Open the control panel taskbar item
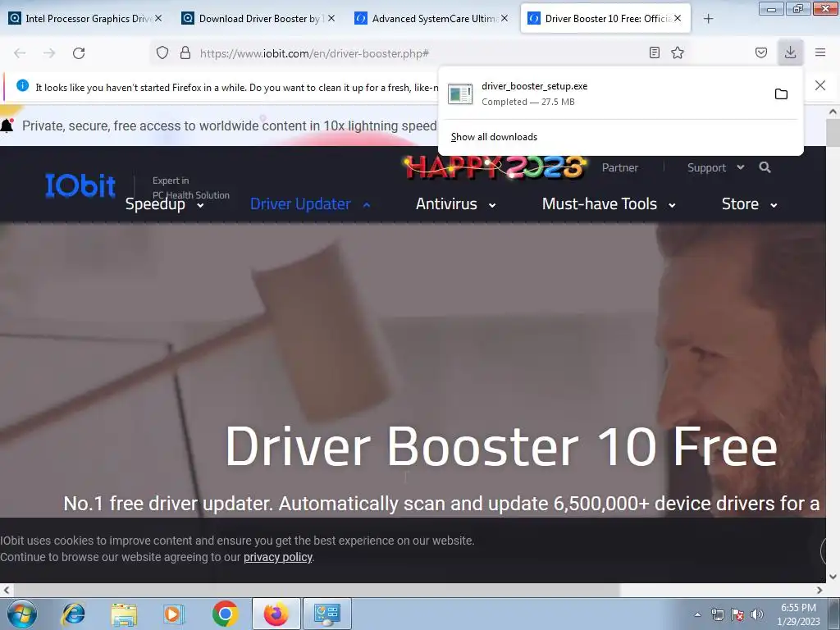The height and width of the screenshot is (630, 840). (x=327, y=614)
